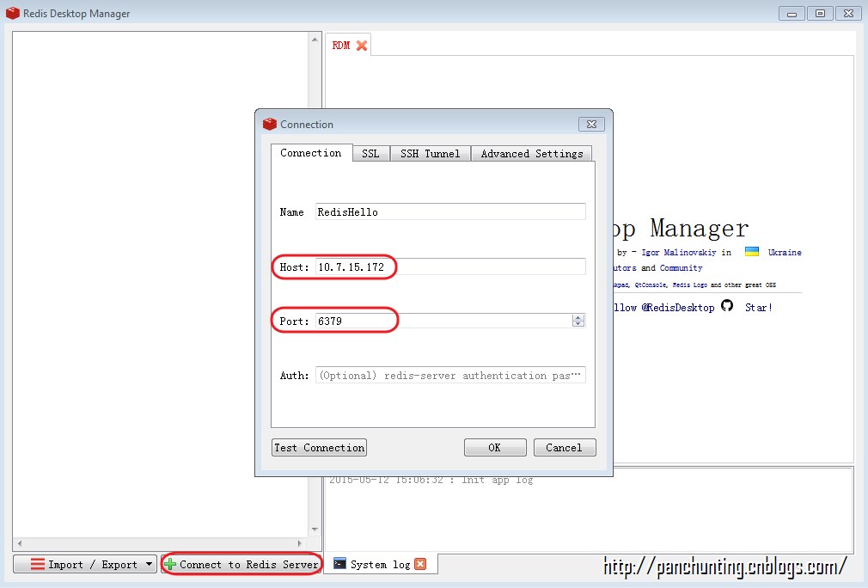868x588 pixels.
Task: Click the Redis Desktop Manager title bar logo
Action: [13, 13]
